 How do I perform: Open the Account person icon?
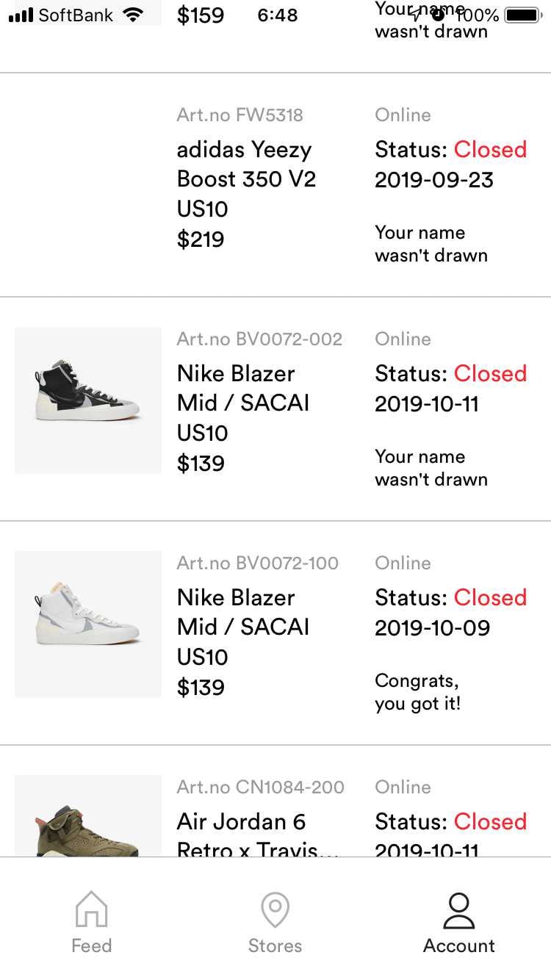click(x=459, y=910)
